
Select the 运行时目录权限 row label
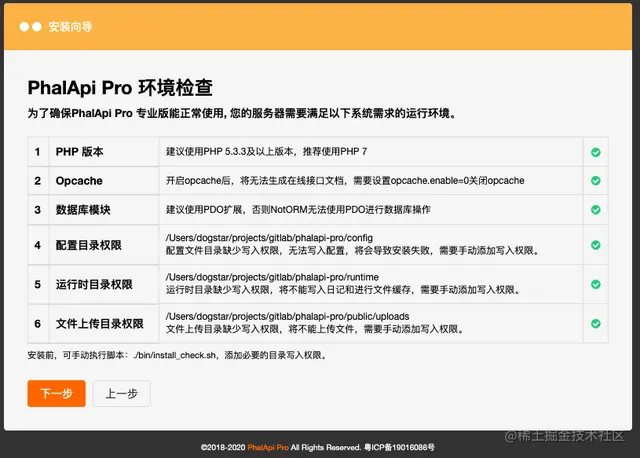[x=94, y=285]
